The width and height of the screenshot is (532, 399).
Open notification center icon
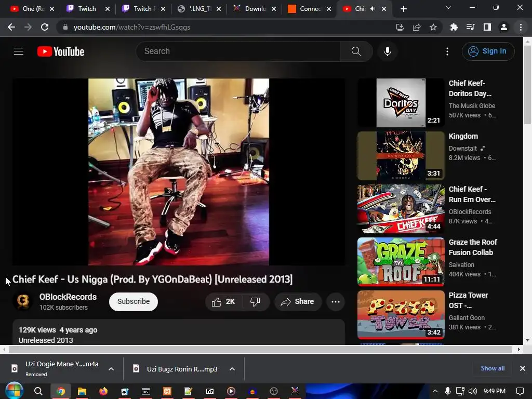pos(520,391)
